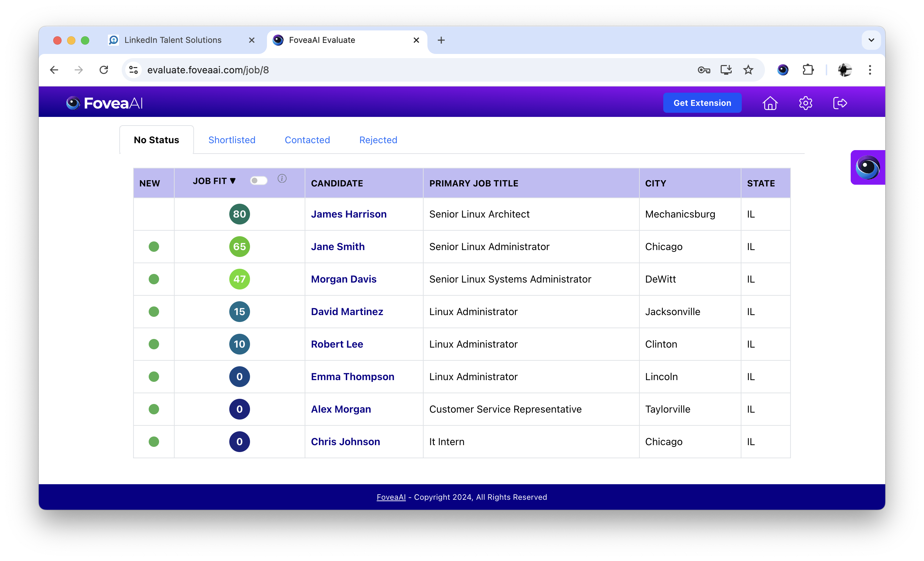
Task: Expand the NEW column indicator
Action: (150, 183)
